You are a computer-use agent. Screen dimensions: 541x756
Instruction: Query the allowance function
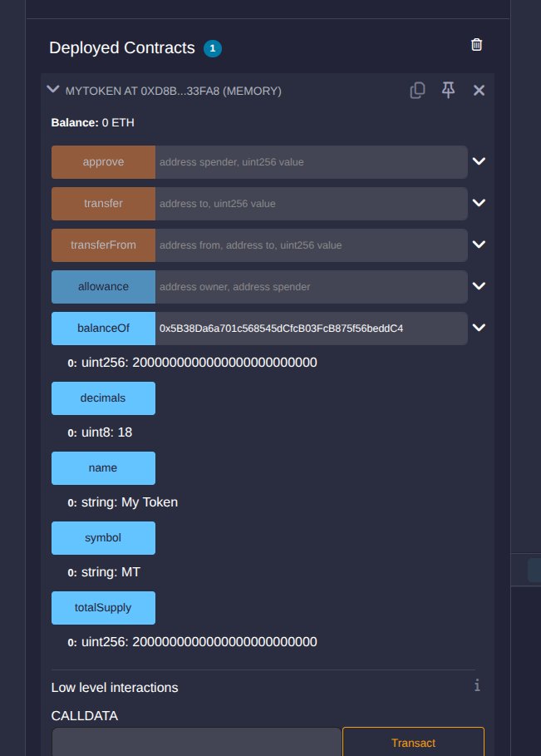pos(103,286)
